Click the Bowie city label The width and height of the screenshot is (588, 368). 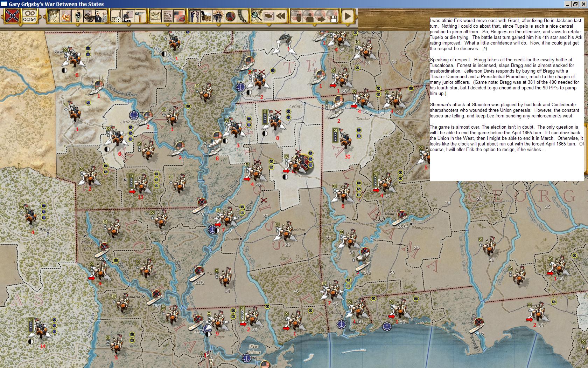tap(44, 230)
